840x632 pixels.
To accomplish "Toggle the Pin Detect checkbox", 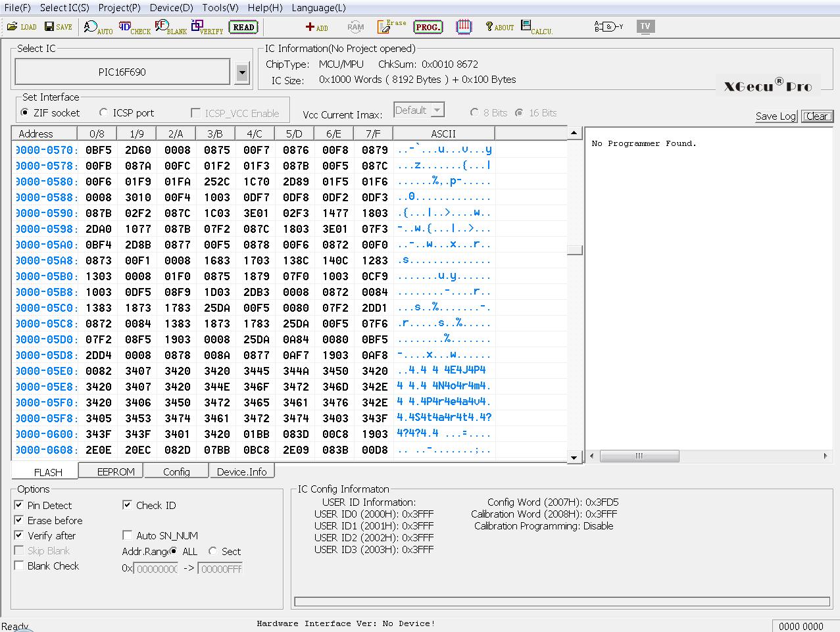I will (19, 505).
